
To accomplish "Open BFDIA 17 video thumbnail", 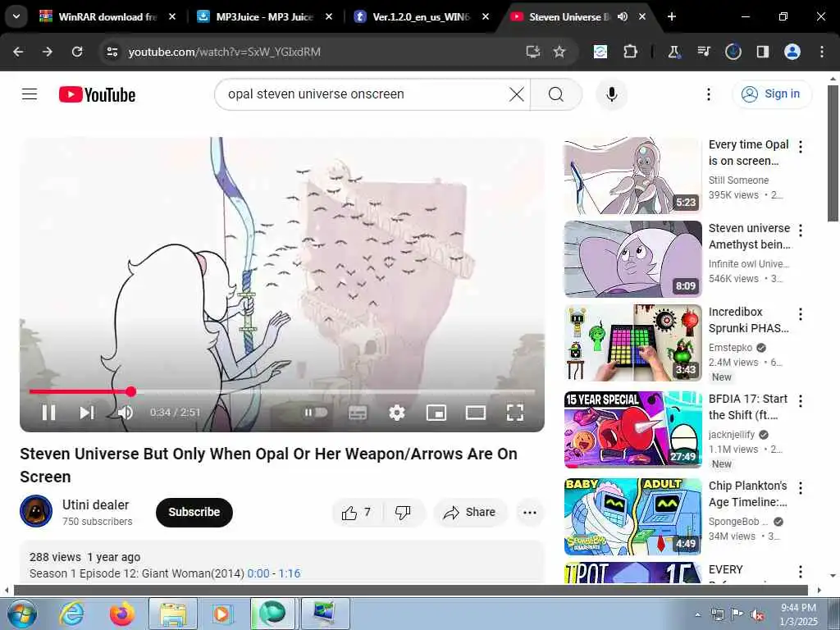I will click(x=632, y=430).
